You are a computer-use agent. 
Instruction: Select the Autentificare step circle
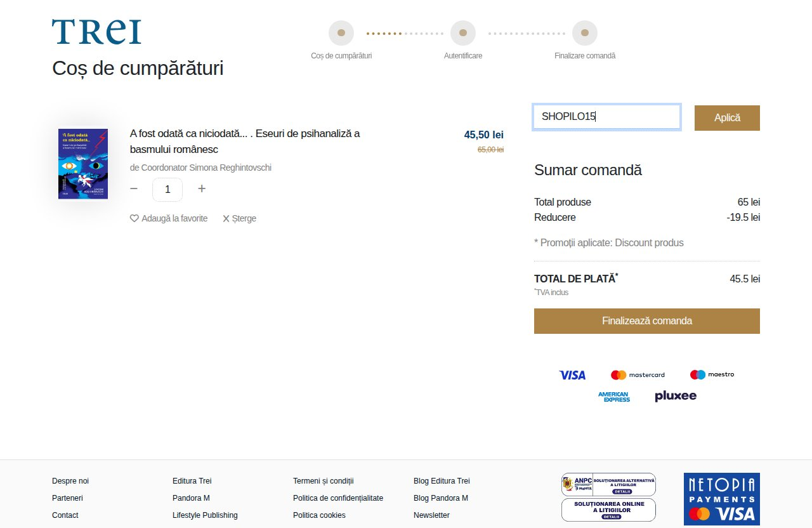click(463, 33)
